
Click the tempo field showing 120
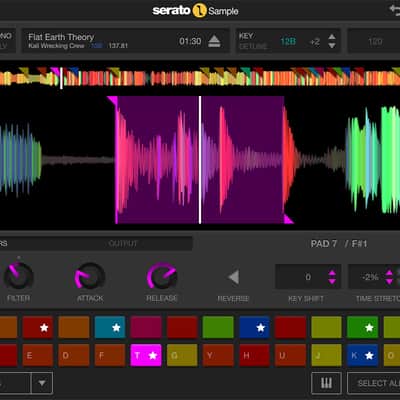[x=374, y=41]
